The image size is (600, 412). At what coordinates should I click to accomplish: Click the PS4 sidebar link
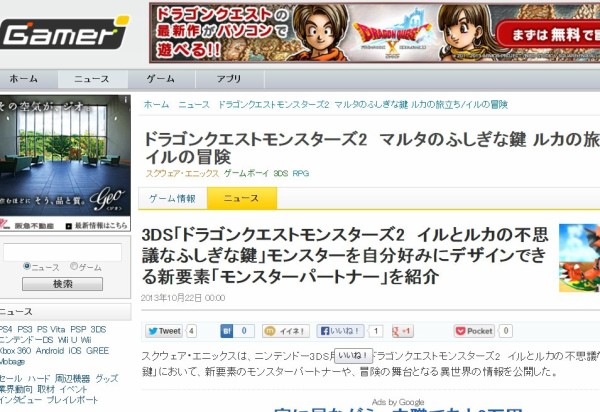click(6, 329)
